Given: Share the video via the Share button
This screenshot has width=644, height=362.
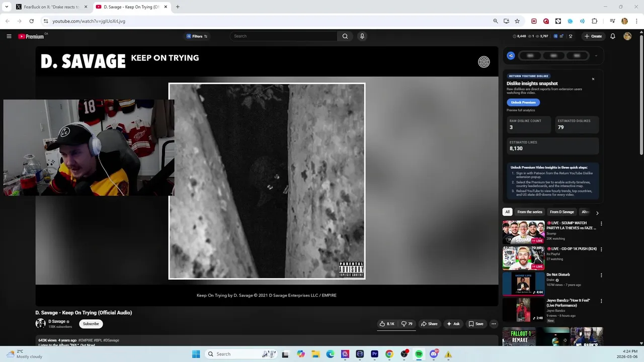Looking at the screenshot, I should click(x=429, y=324).
